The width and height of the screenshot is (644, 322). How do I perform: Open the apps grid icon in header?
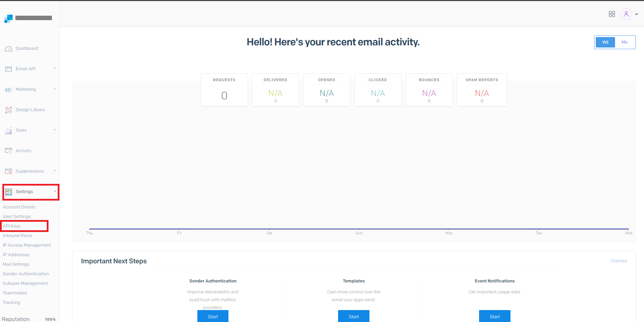pos(612,14)
